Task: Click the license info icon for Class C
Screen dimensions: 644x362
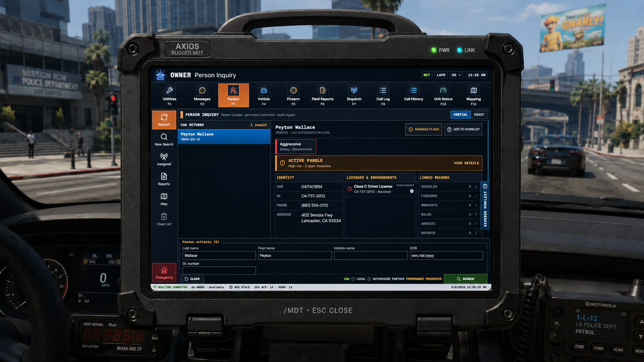Action: click(412, 191)
